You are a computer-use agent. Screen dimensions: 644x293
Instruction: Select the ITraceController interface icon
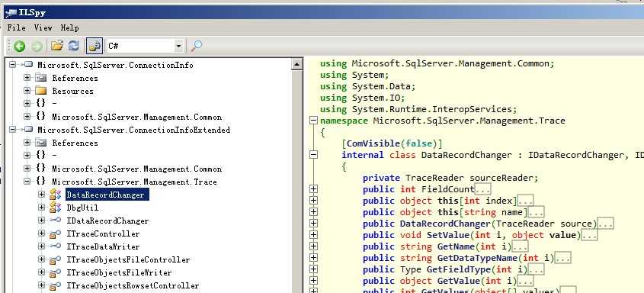(x=56, y=233)
